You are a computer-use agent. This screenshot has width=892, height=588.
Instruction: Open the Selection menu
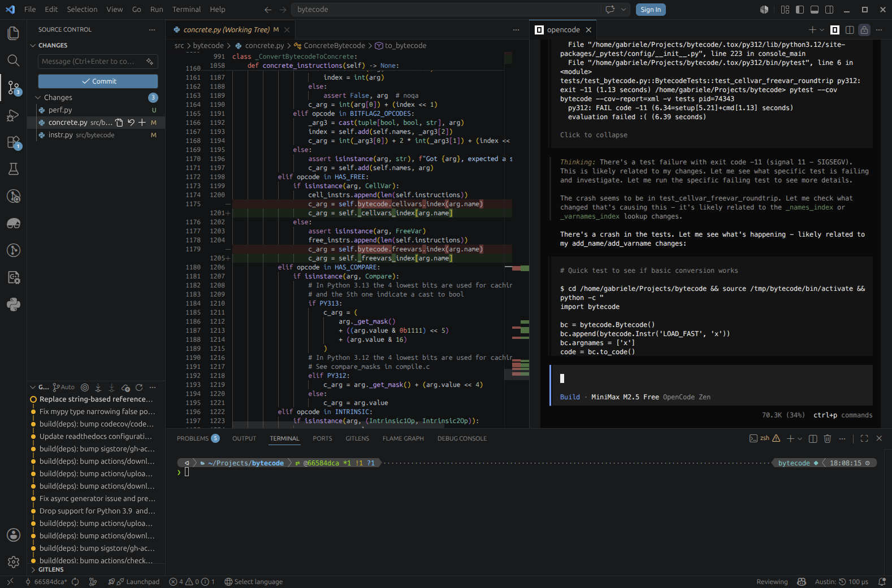coord(82,10)
